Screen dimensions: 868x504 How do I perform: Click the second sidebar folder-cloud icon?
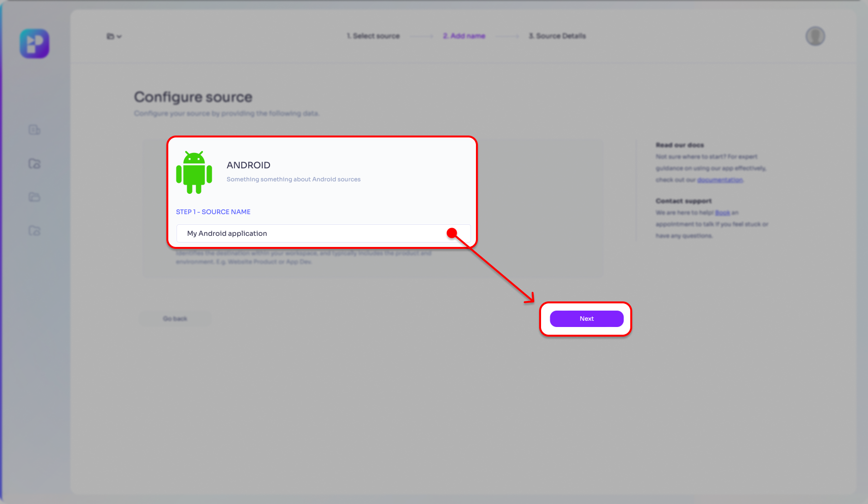point(34,163)
